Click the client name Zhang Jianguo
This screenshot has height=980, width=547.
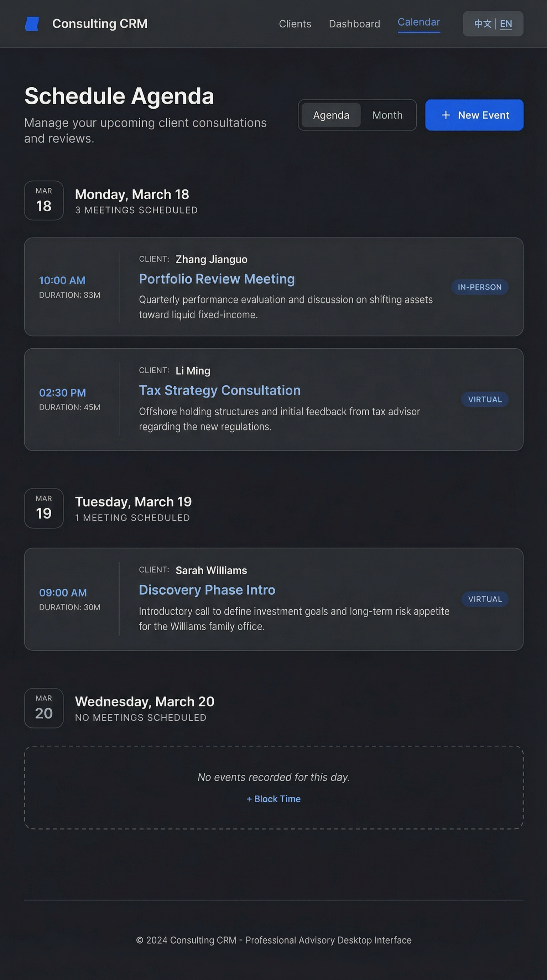[211, 259]
